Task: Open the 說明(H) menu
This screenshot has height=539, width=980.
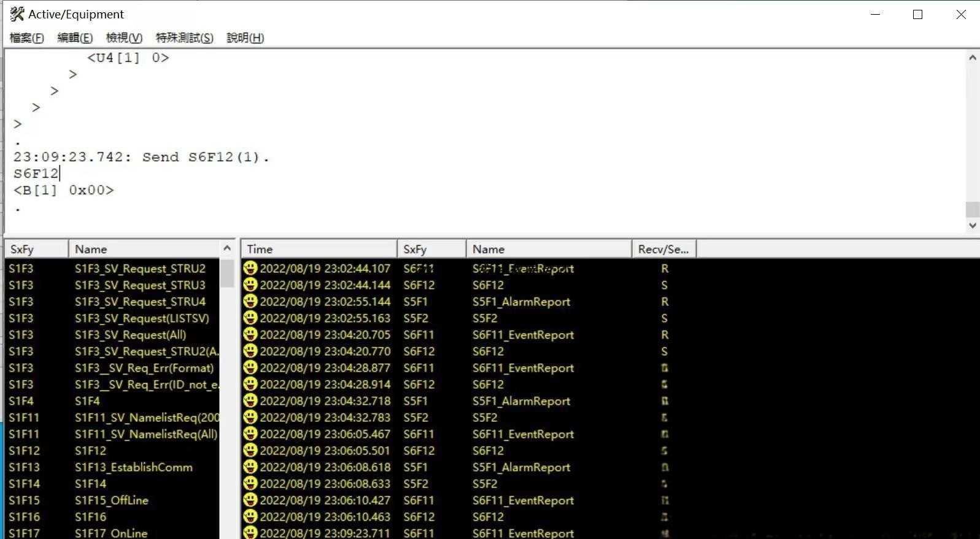Action: click(x=245, y=38)
